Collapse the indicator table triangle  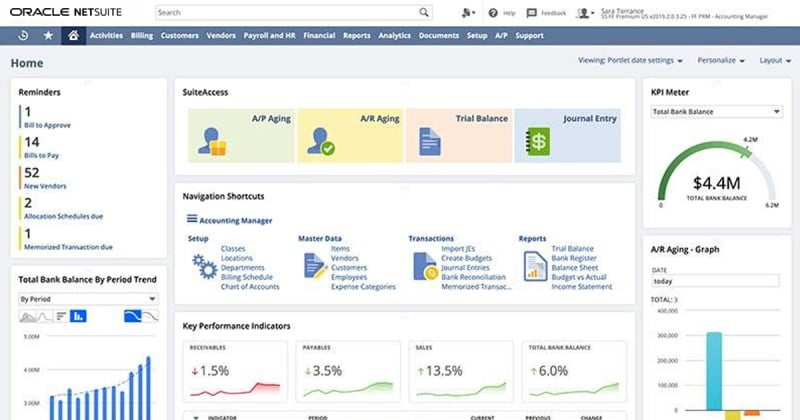click(196, 417)
